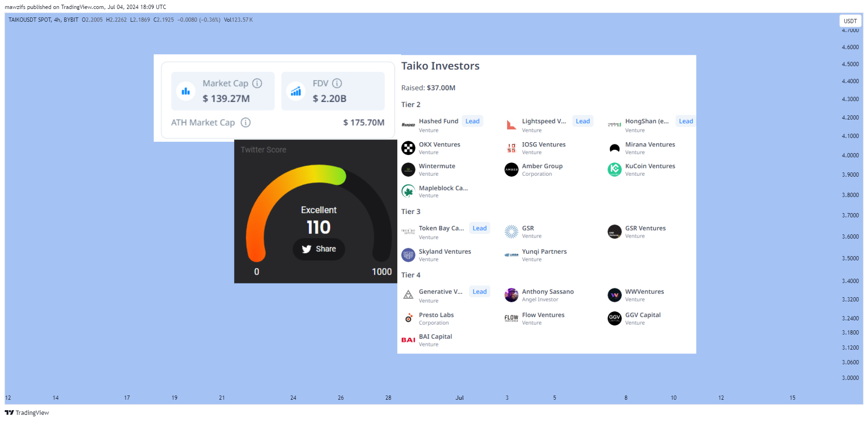This screenshot has width=868, height=421.
Task: Click the Token Bay Capital logo
Action: pyautogui.click(x=408, y=232)
